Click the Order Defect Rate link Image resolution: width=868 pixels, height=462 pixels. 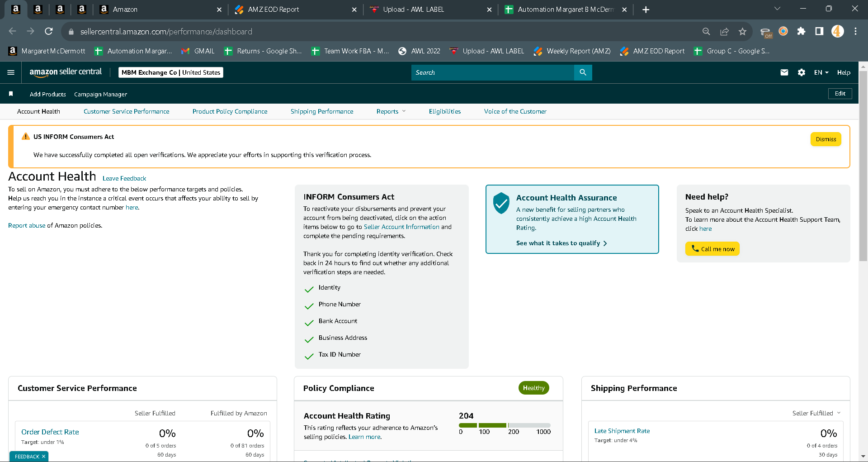tap(50, 432)
